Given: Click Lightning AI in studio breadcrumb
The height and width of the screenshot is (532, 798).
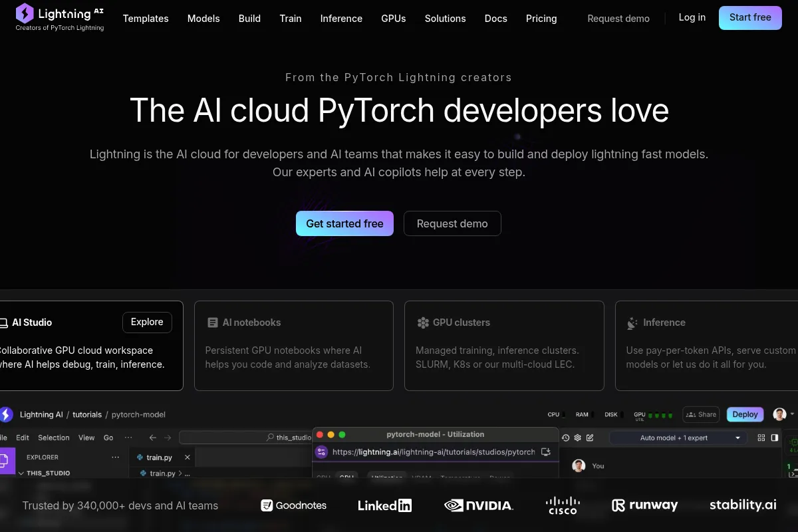Looking at the screenshot, I should pos(41,414).
